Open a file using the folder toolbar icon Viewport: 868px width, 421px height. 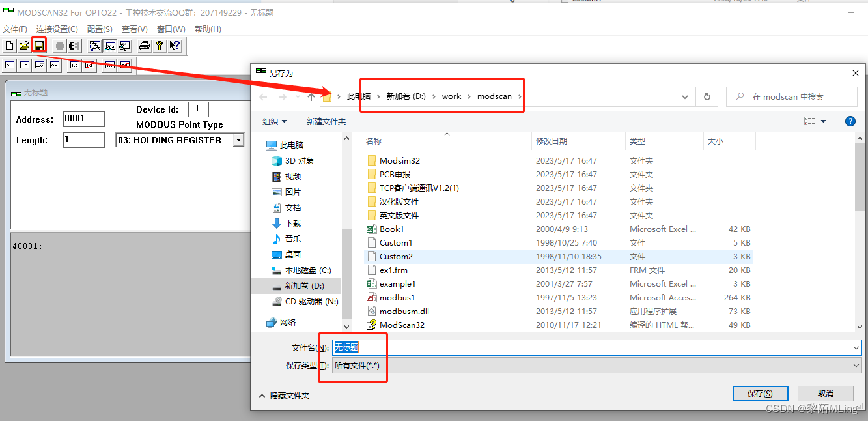(23, 46)
